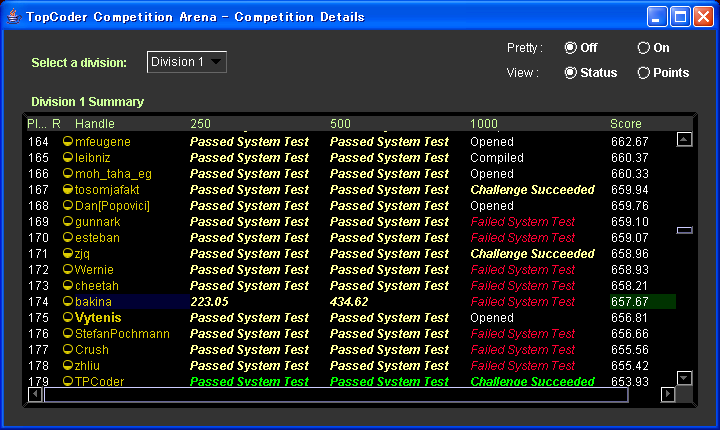This screenshot has width=720, height=430.
Task: Click the rating icon beside Crush
Action: pyautogui.click(x=68, y=350)
